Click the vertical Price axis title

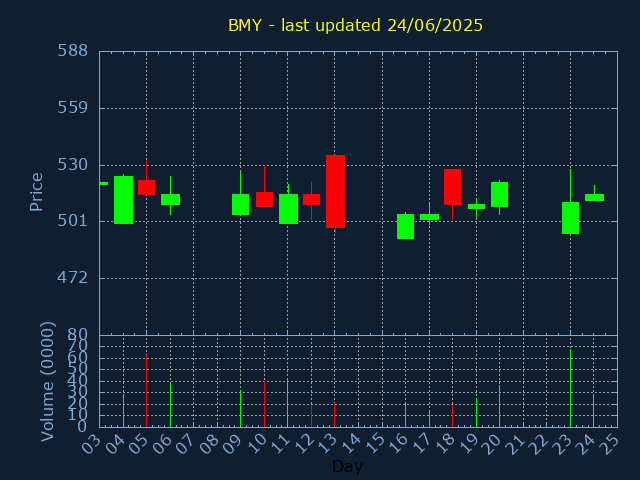pyautogui.click(x=36, y=192)
